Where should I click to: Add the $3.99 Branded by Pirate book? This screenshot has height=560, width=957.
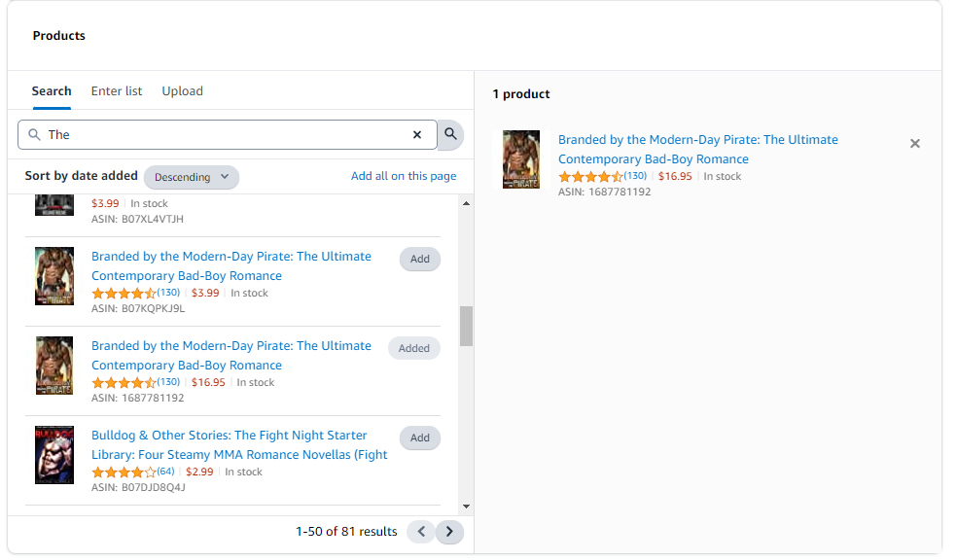tap(419, 260)
